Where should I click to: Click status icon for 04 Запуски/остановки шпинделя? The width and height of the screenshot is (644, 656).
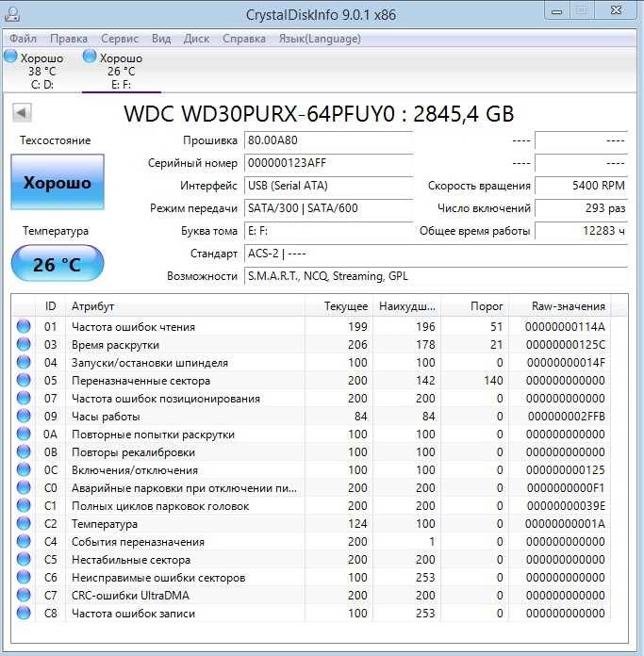(x=24, y=362)
